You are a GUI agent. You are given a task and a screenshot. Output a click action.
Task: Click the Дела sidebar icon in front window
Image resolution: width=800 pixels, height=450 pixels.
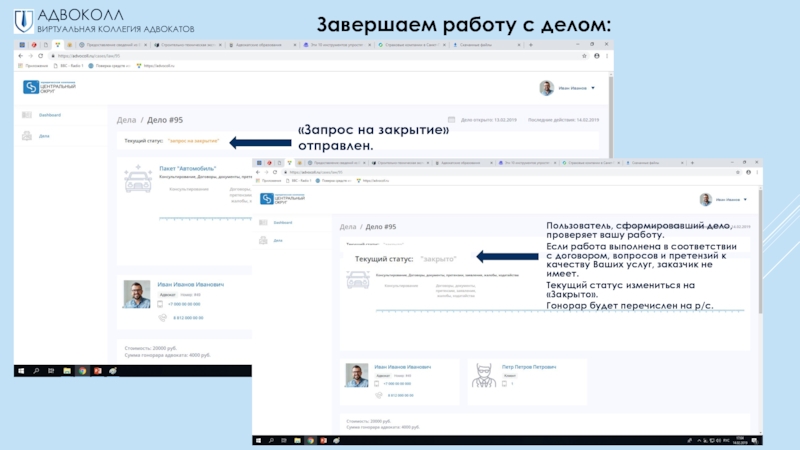pyautogui.click(x=263, y=241)
